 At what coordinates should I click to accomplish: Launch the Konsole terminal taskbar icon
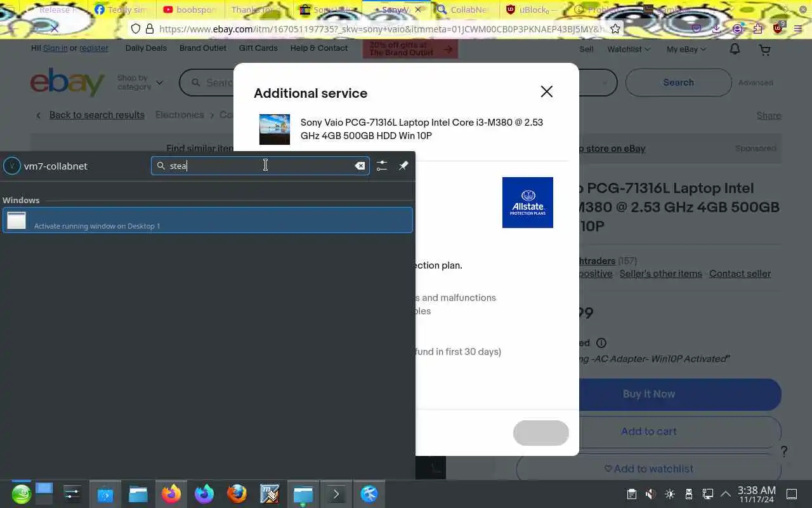click(336, 493)
